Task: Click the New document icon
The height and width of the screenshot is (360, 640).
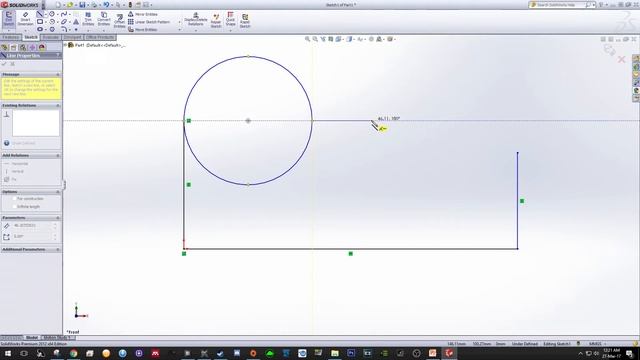Action: coord(58,5)
